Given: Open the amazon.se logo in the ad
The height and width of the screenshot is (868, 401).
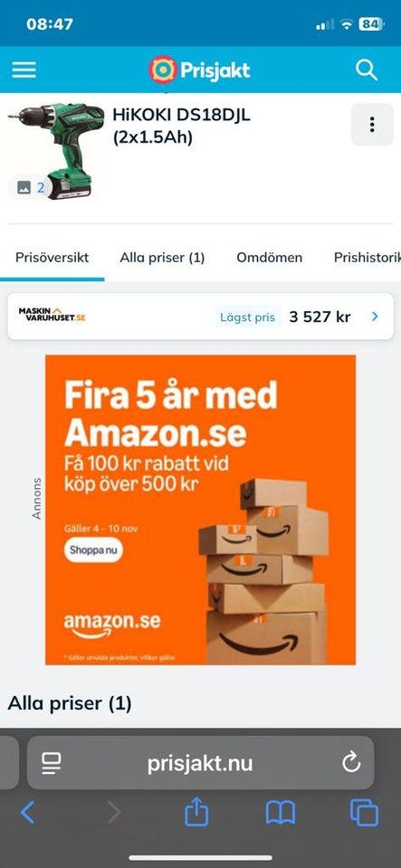Looking at the screenshot, I should 112,625.
